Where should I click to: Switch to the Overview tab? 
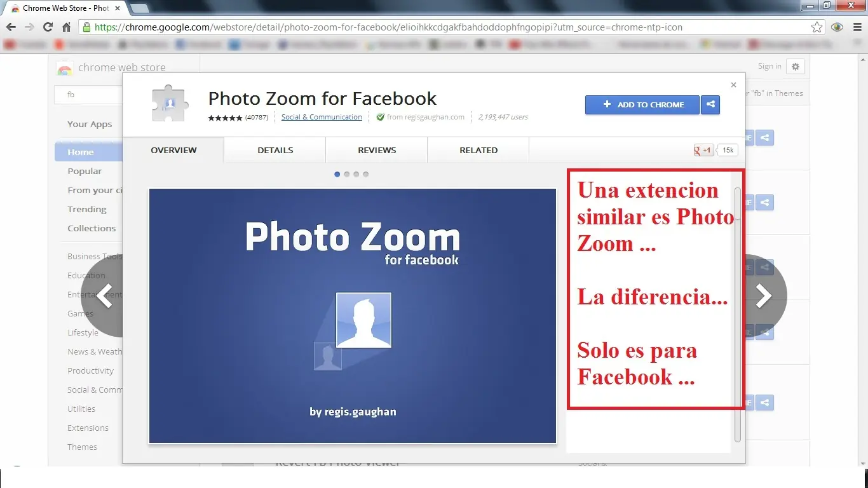tap(173, 150)
